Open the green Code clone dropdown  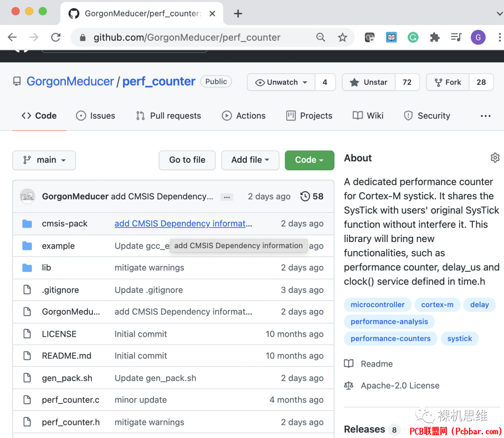(x=309, y=160)
